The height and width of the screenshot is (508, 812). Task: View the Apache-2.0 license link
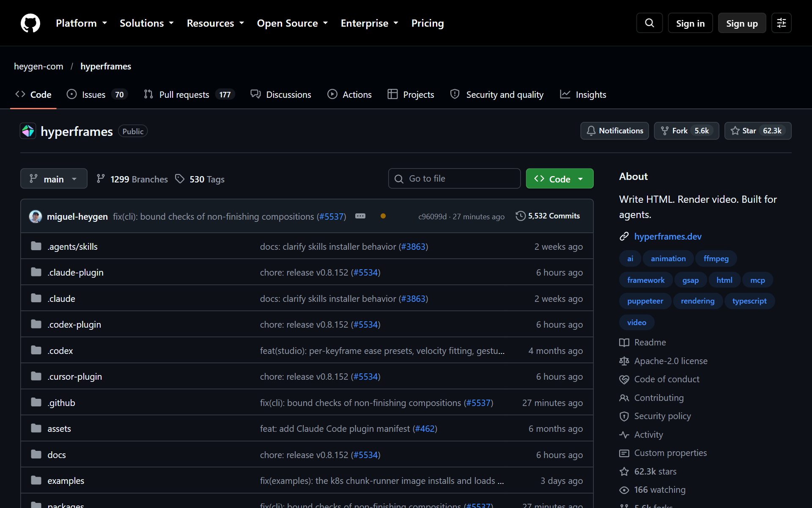pyautogui.click(x=663, y=361)
